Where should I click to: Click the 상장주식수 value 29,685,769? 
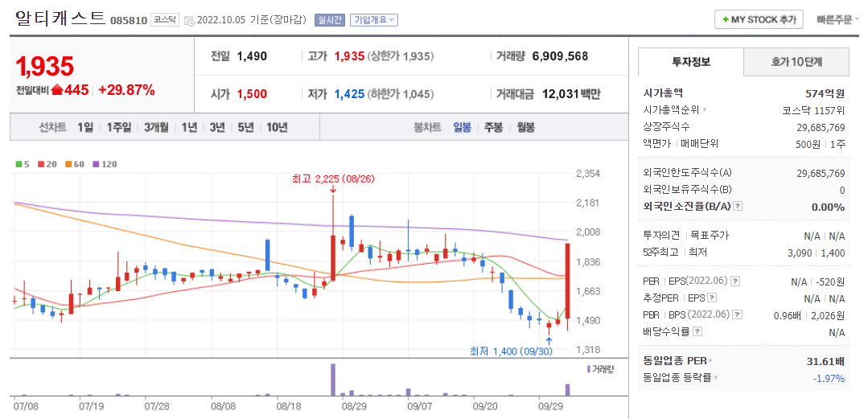click(821, 127)
